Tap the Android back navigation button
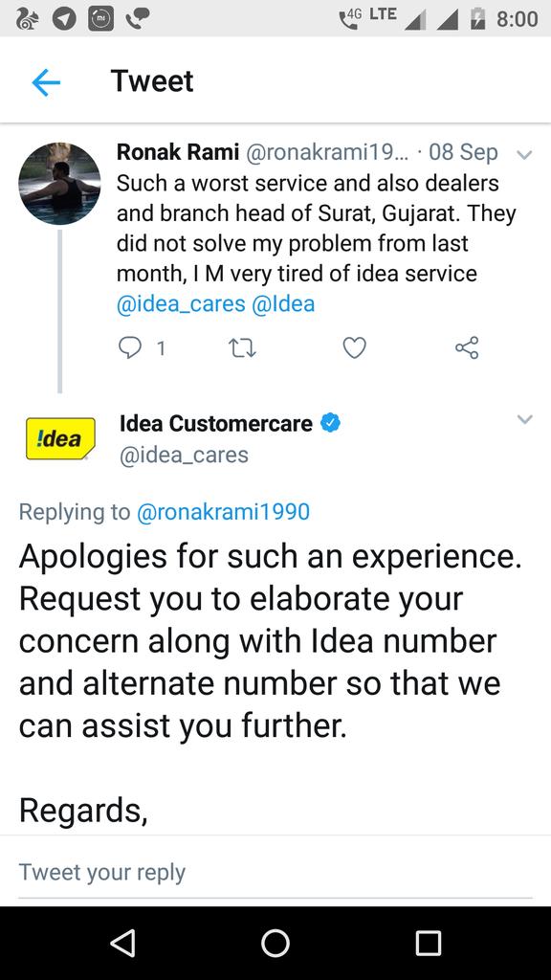 [122, 943]
